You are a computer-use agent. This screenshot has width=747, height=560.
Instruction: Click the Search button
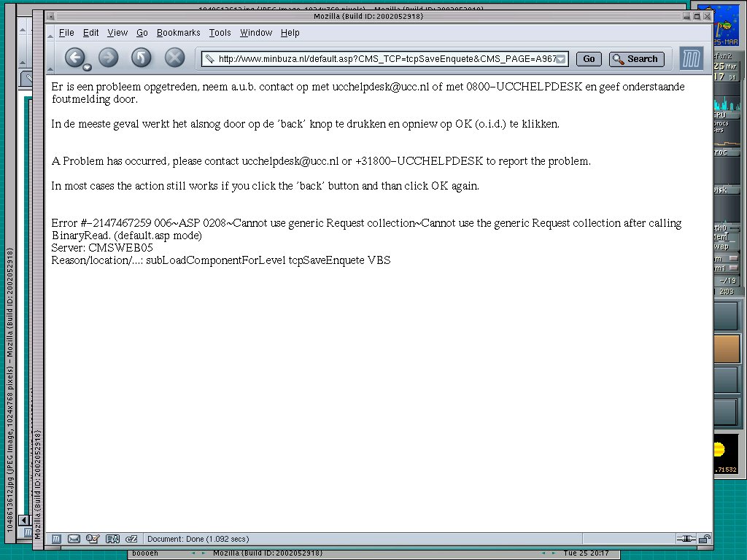point(635,59)
